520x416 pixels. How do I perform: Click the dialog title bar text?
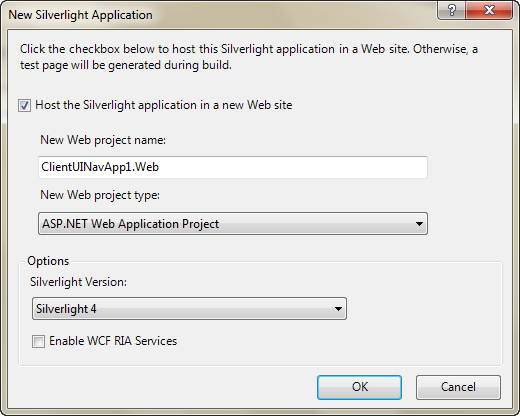coord(80,15)
